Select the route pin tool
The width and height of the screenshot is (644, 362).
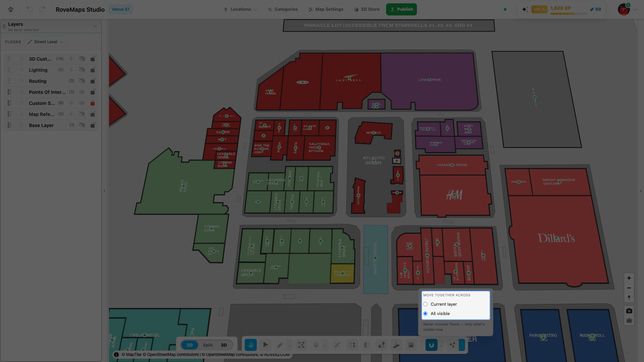[381, 345]
